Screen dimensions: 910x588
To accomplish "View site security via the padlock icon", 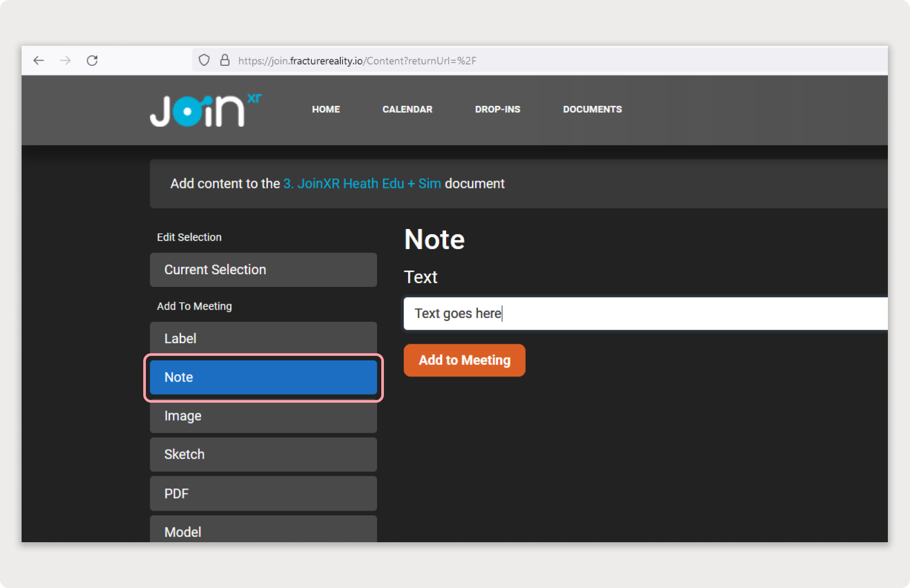I will (225, 60).
